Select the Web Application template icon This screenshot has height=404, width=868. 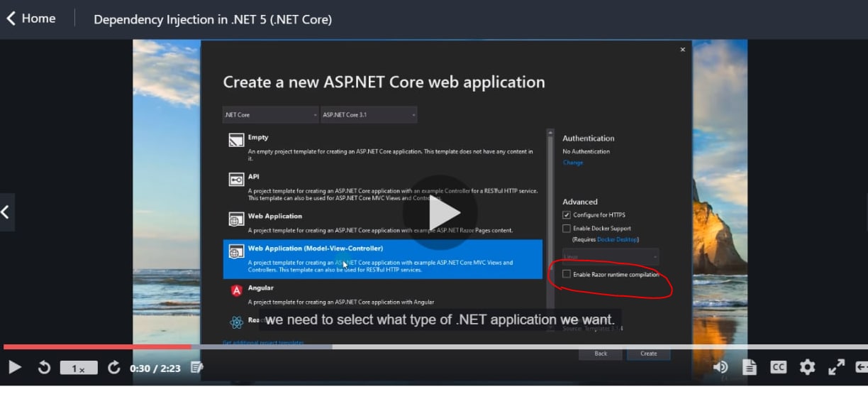236,219
